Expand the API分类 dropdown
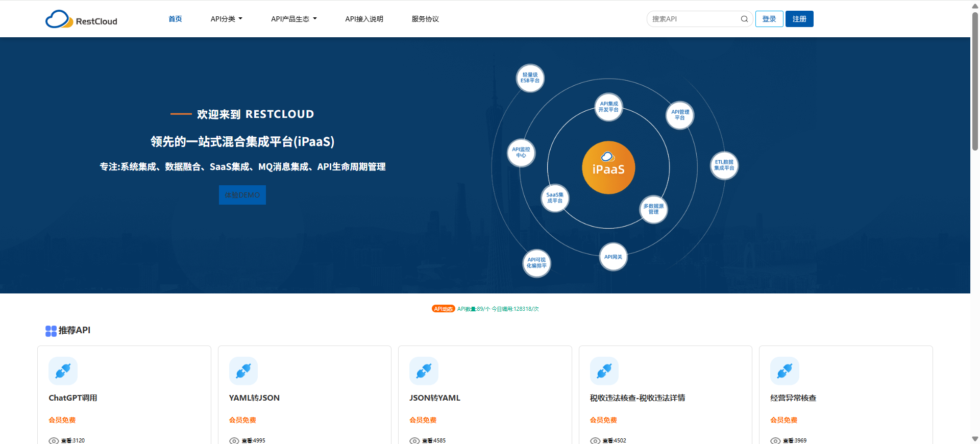 pyautogui.click(x=226, y=19)
